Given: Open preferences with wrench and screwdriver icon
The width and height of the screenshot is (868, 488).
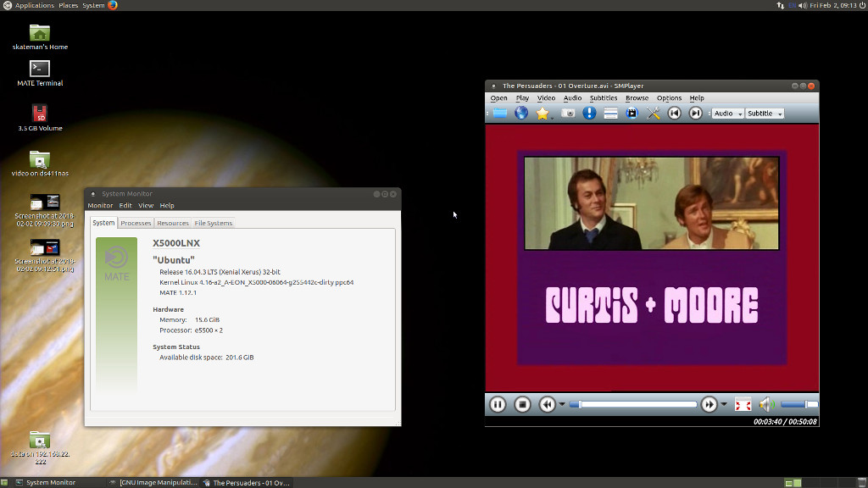Looking at the screenshot, I should (654, 114).
